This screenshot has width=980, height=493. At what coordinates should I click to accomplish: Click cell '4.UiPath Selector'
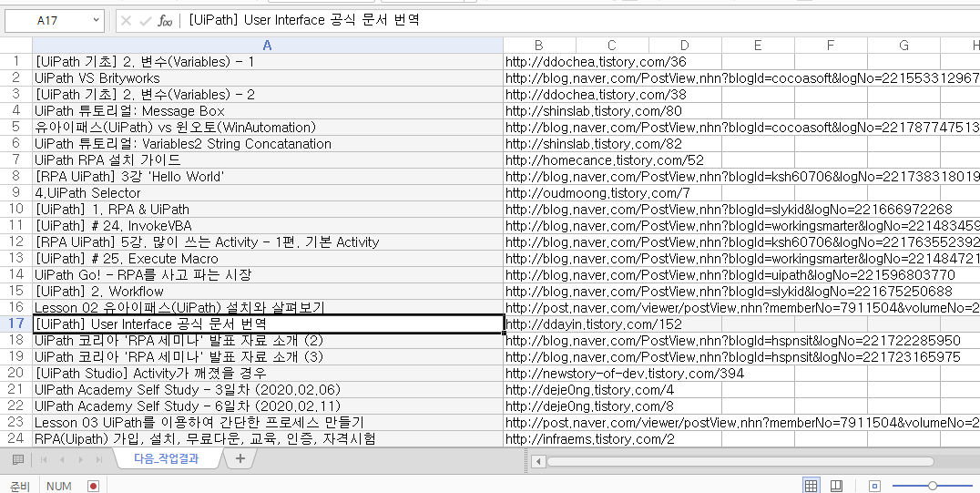(x=268, y=192)
